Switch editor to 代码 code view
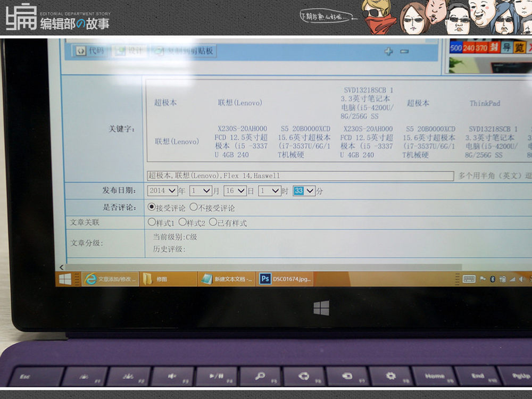Image resolution: width=532 pixels, height=399 pixels. [x=90, y=51]
